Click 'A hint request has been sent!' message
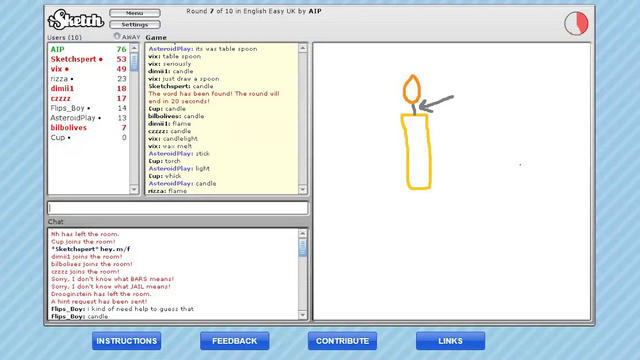 click(x=99, y=302)
